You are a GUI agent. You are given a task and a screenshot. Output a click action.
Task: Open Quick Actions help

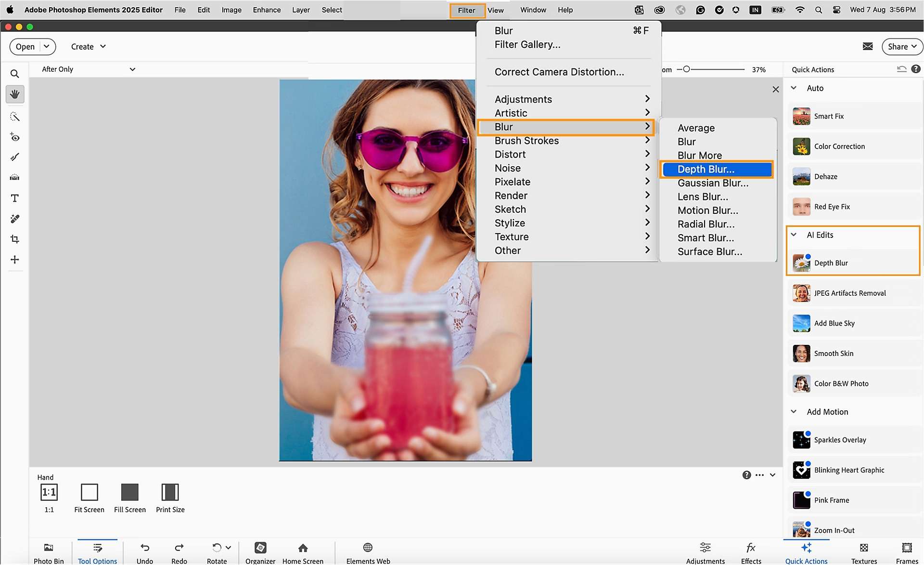click(916, 69)
